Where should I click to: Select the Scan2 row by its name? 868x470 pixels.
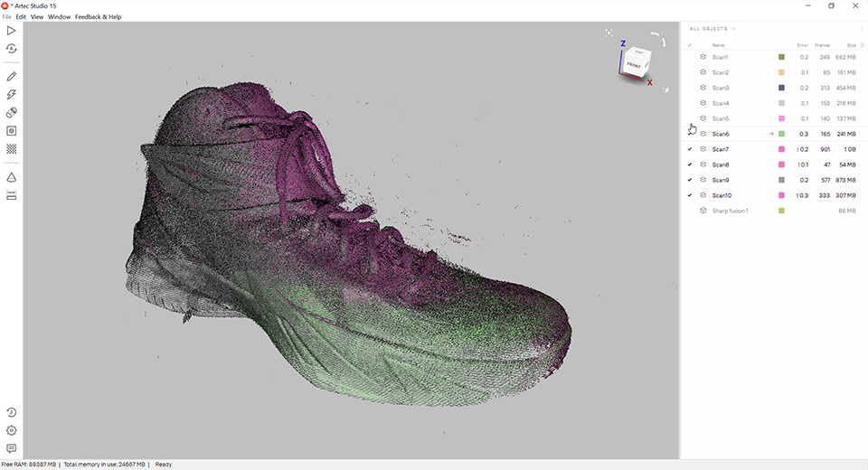click(x=721, y=72)
